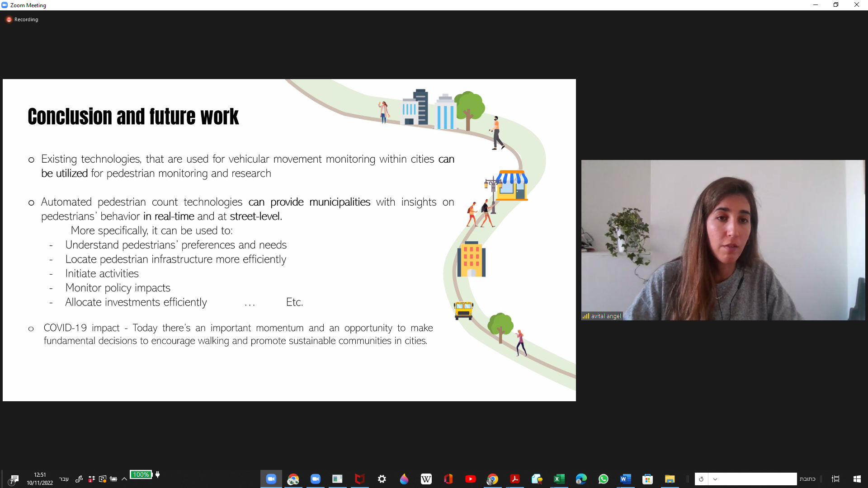
Task: Open Task View button
Action: click(835, 479)
